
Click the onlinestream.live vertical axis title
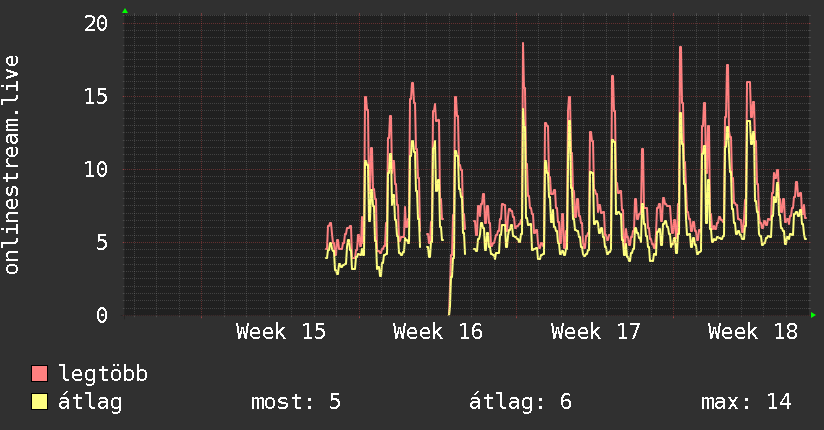click(x=12, y=165)
